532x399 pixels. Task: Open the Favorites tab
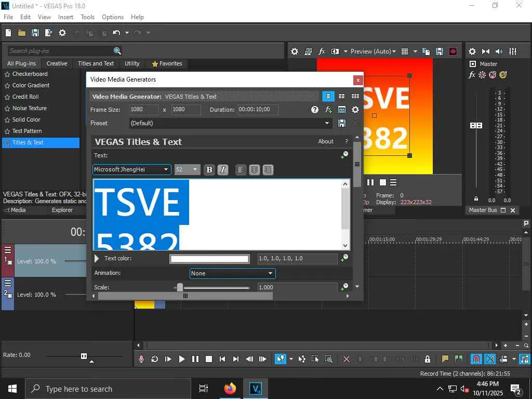167,64
